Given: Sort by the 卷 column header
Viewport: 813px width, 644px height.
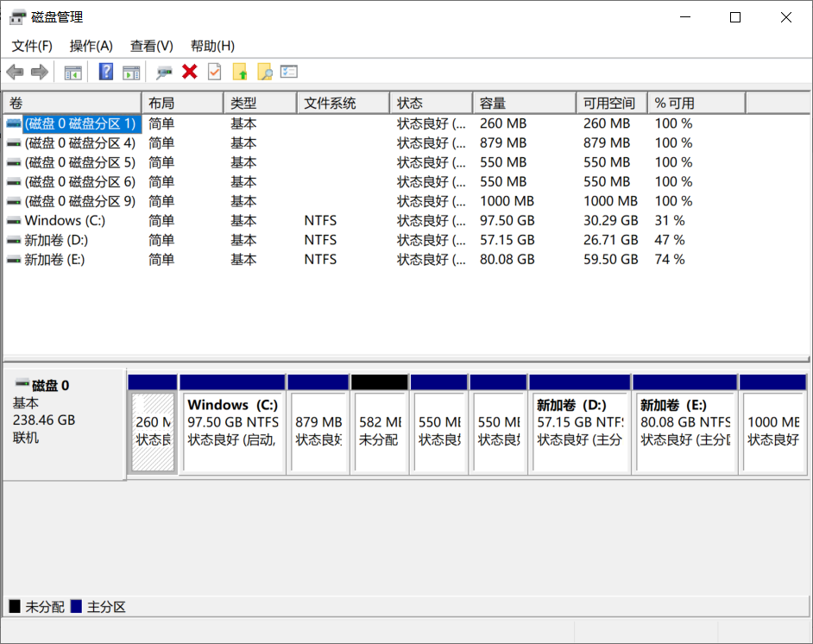Looking at the screenshot, I should point(72,104).
